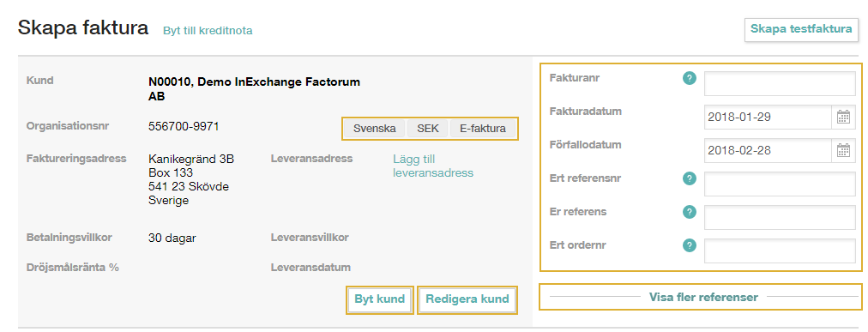
Task: Click the Förfallodatum date field
Action: coord(769,150)
